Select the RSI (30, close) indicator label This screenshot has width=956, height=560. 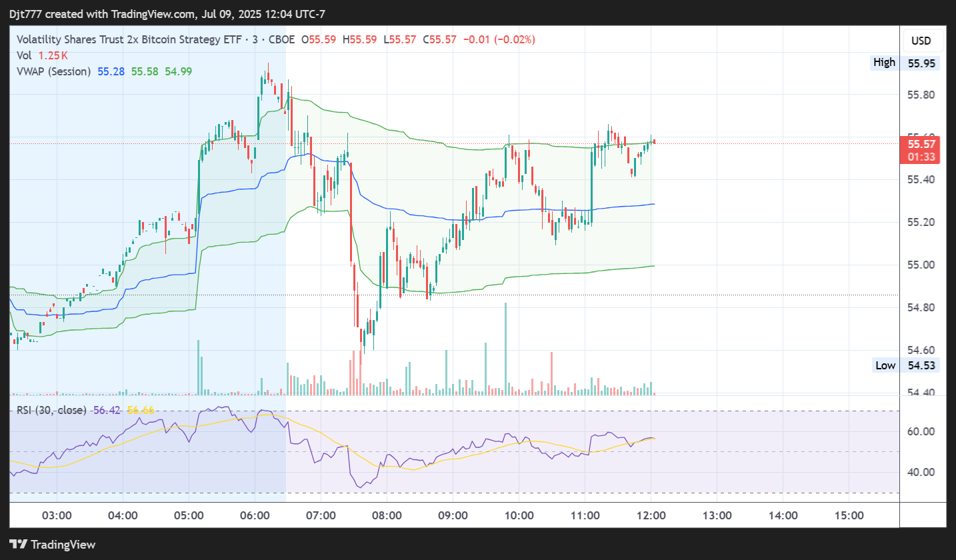(51, 410)
